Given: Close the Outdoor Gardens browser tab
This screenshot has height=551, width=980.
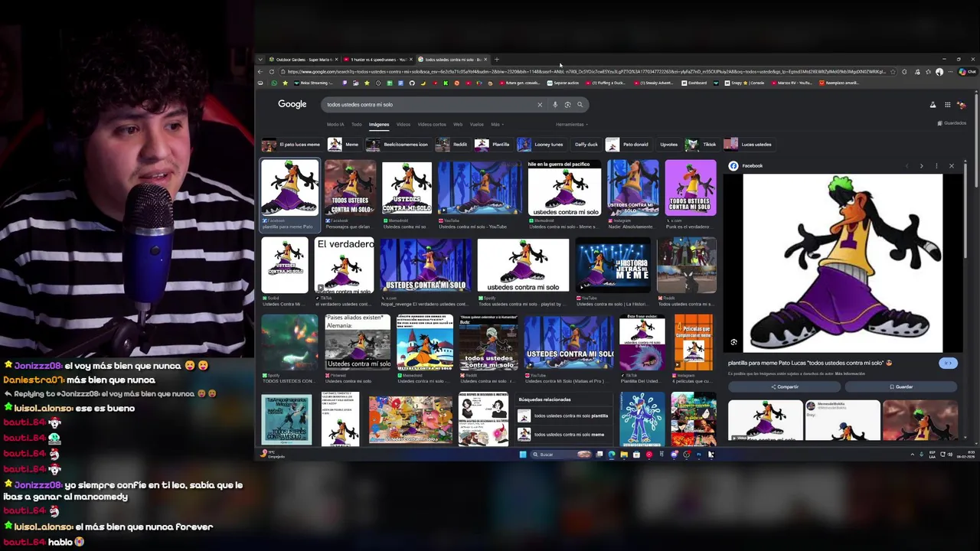Looking at the screenshot, I should 336,59.
